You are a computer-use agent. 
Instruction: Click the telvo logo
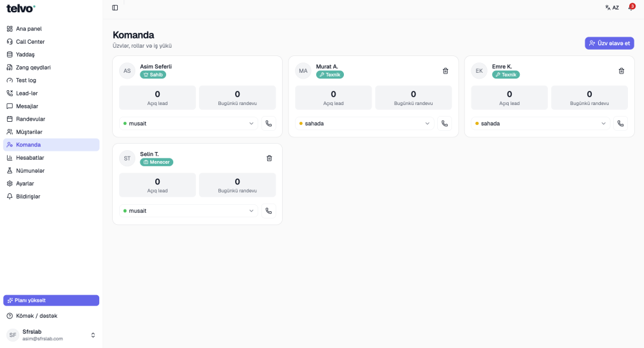tap(21, 8)
